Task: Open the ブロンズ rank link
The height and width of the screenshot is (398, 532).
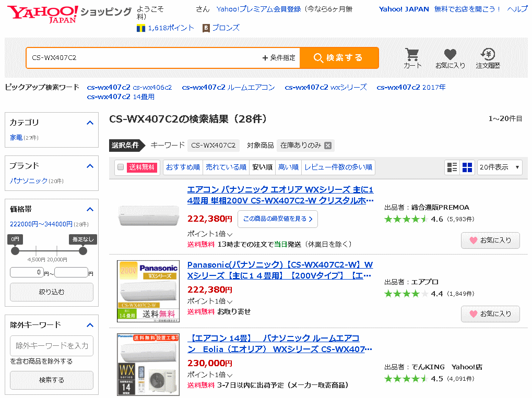Action: click(226, 28)
